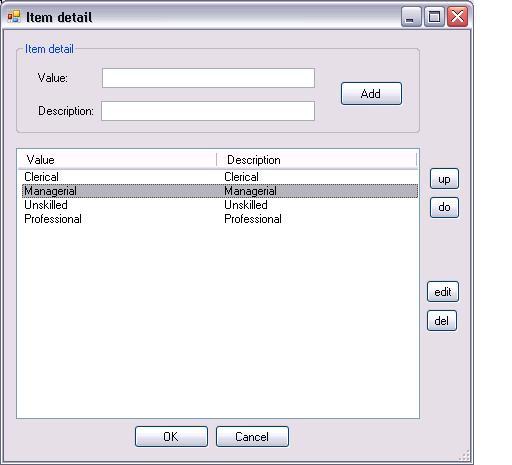Delete item using del button
This screenshot has width=512, height=465.
(x=442, y=321)
